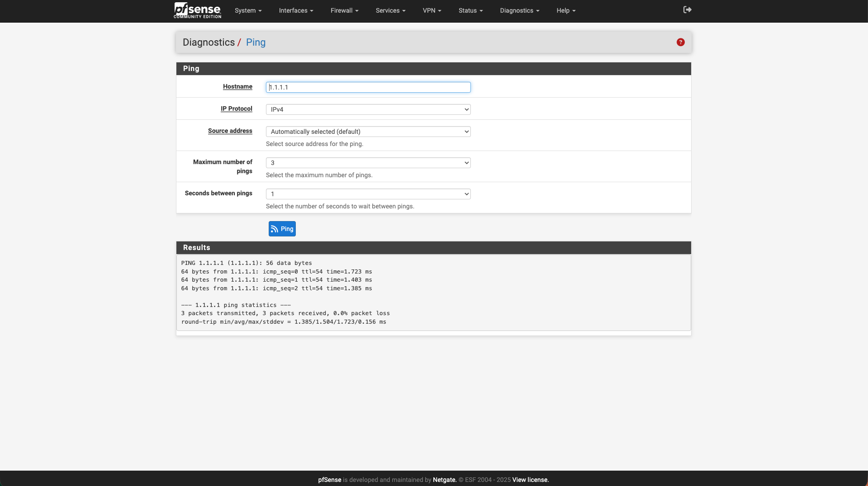Click the logout icon in navbar
Image resolution: width=868 pixels, height=486 pixels.
(x=687, y=10)
